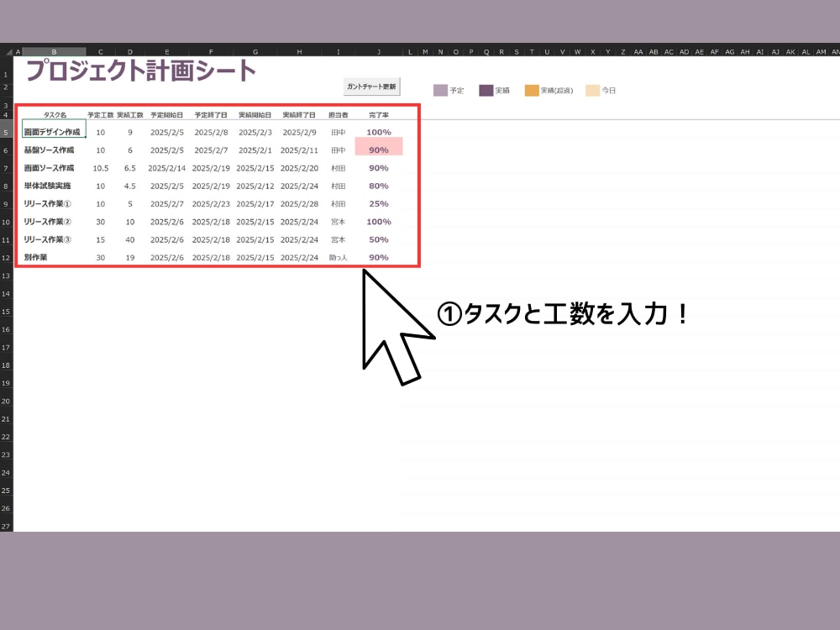Click the 2025/2/14 planned start date
This screenshot has width=840, height=630.
[x=166, y=168]
